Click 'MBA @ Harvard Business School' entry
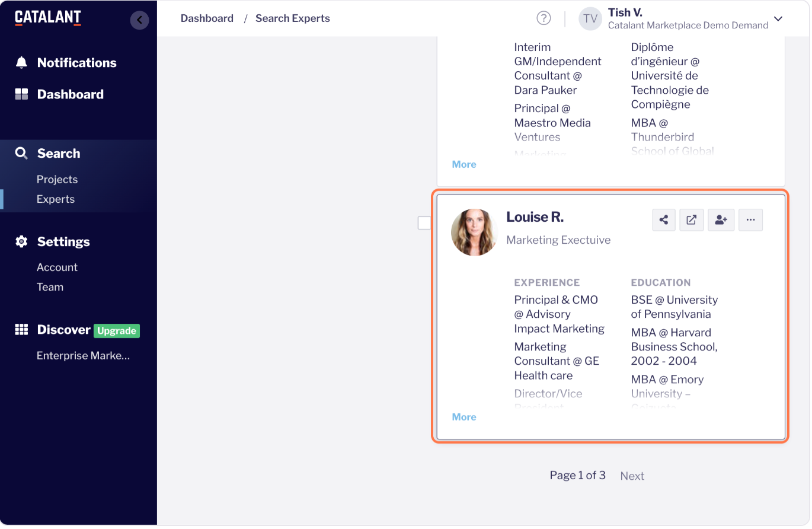Screen dimensions: 812x529 pyautogui.click(x=674, y=347)
